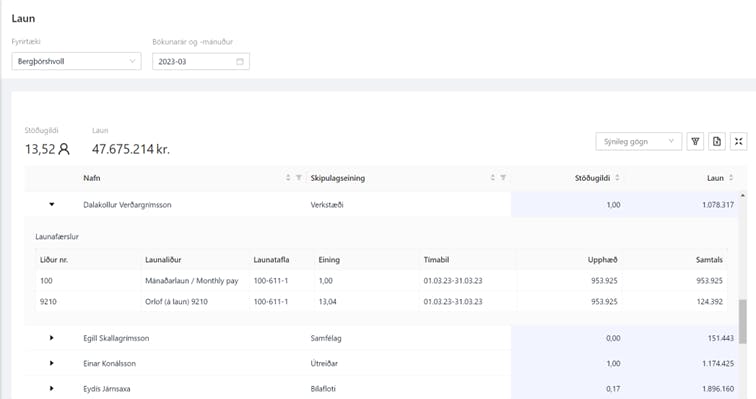
Task: Click Mánaðarlaun / Monthly pay entry
Action: coord(192,280)
